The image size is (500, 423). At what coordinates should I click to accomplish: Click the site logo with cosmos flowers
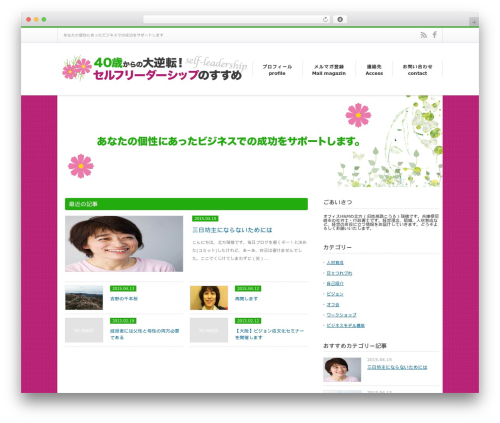tap(155, 68)
